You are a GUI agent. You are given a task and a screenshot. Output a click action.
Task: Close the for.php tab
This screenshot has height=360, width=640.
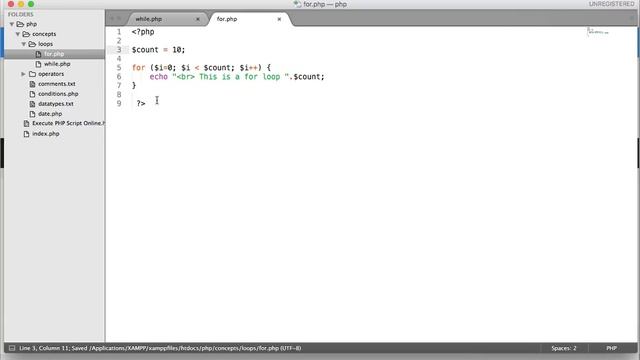coord(279,19)
